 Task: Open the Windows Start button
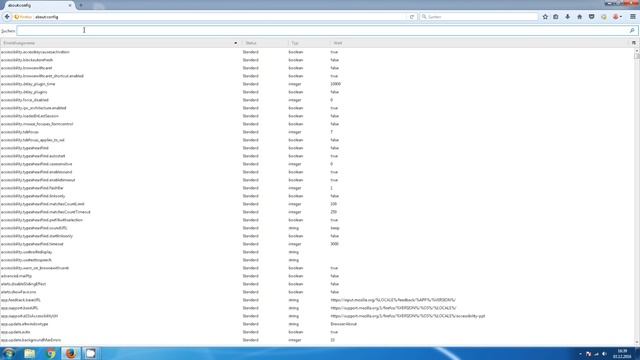pos(9,353)
